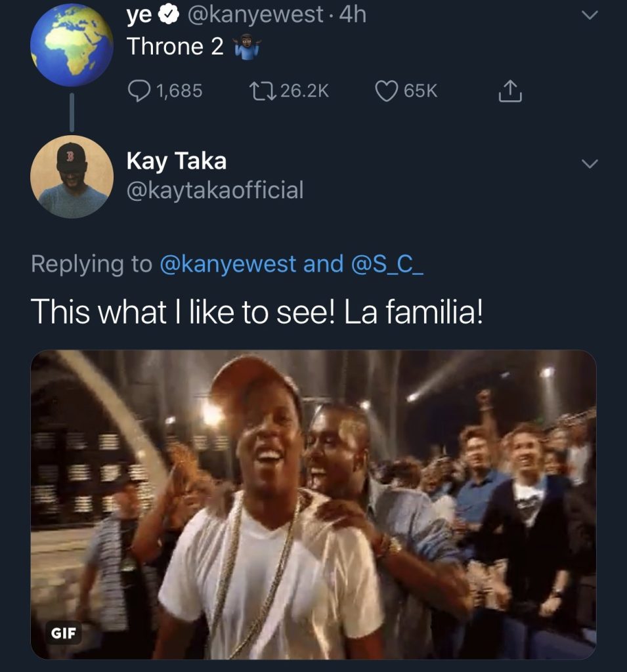Play the GIF of two men
627x672 pixels.
[x=314, y=505]
